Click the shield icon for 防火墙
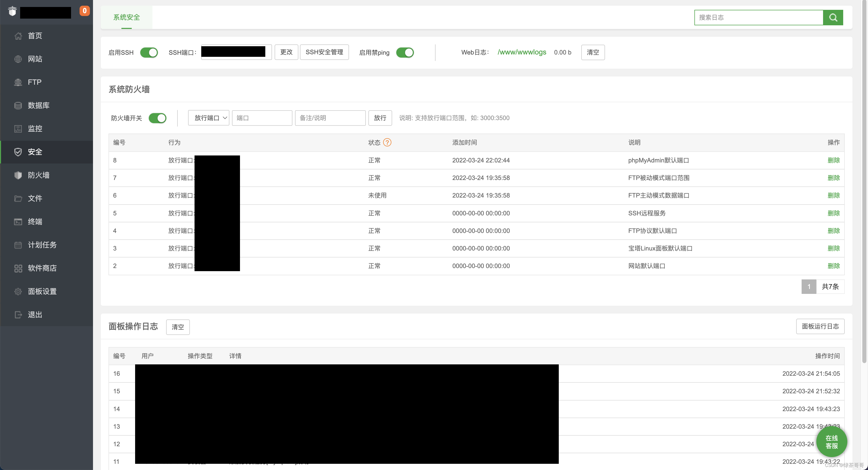 18,175
